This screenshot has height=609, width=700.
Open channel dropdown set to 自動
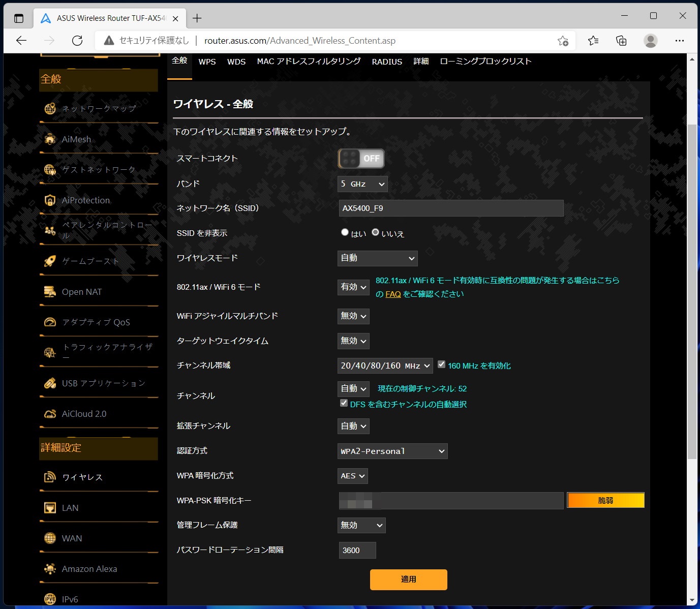353,389
